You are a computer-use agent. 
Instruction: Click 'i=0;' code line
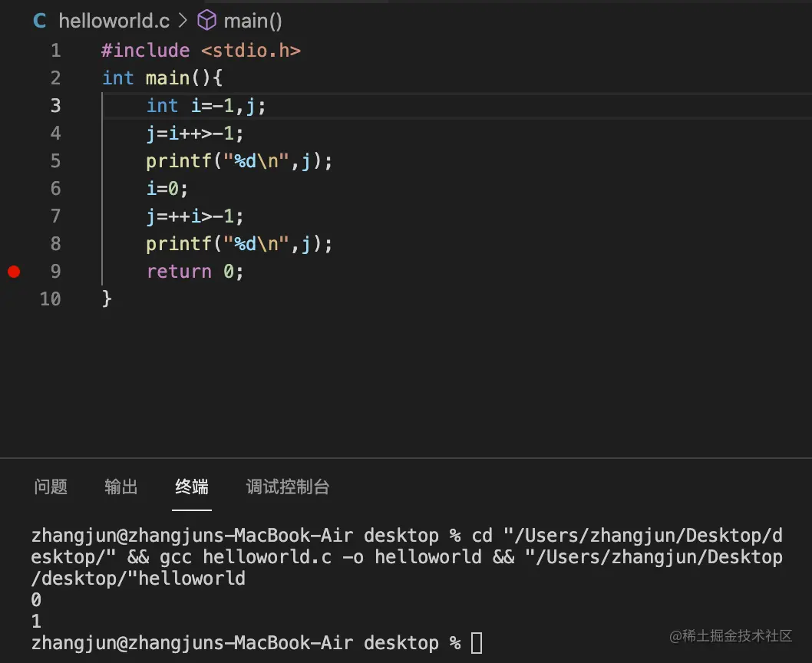click(x=167, y=189)
